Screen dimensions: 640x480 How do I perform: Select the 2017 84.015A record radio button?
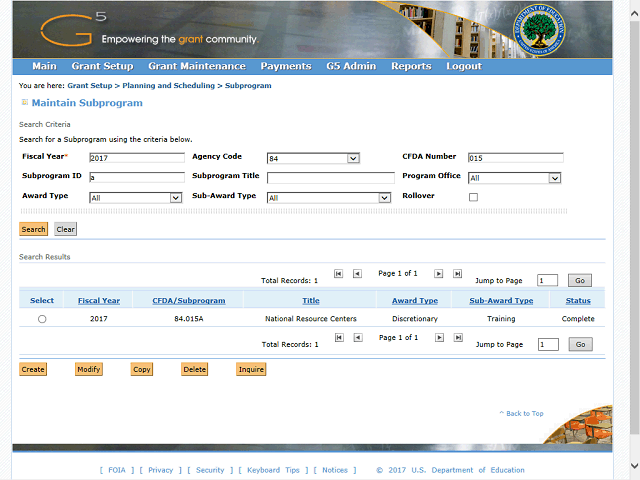pyautogui.click(x=42, y=319)
